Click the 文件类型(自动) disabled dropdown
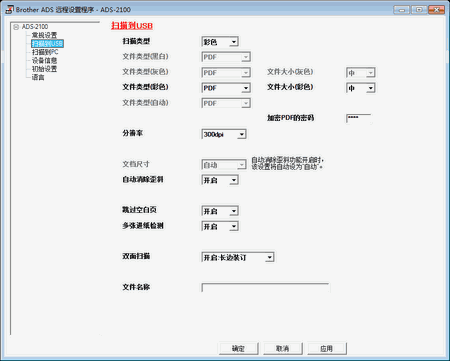This screenshot has height=361, width=450. 226,103
